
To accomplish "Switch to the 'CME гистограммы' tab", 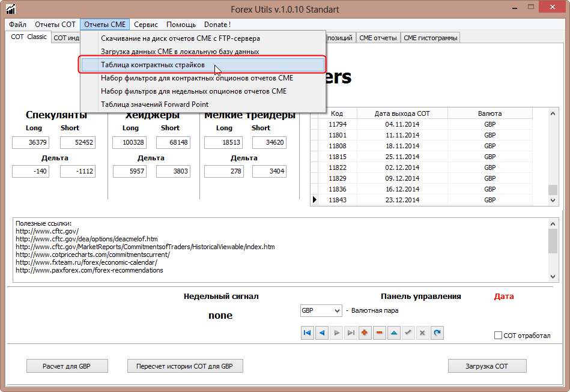I will pos(431,38).
